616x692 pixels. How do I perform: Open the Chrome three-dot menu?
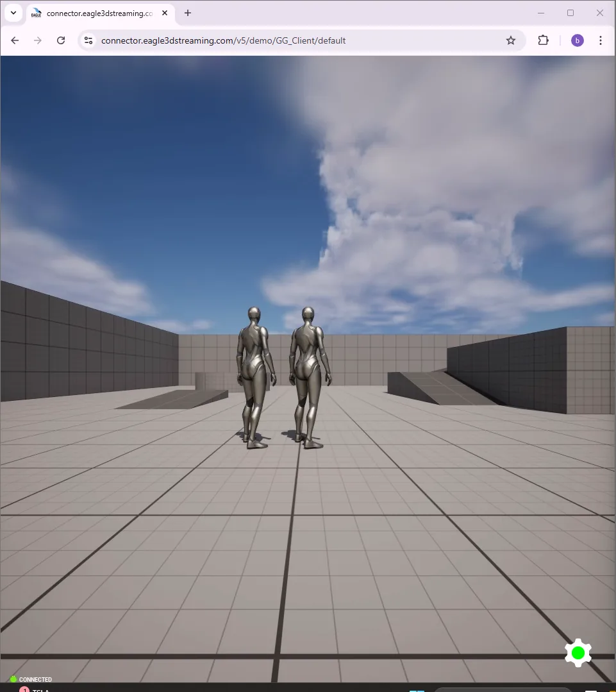coord(600,40)
